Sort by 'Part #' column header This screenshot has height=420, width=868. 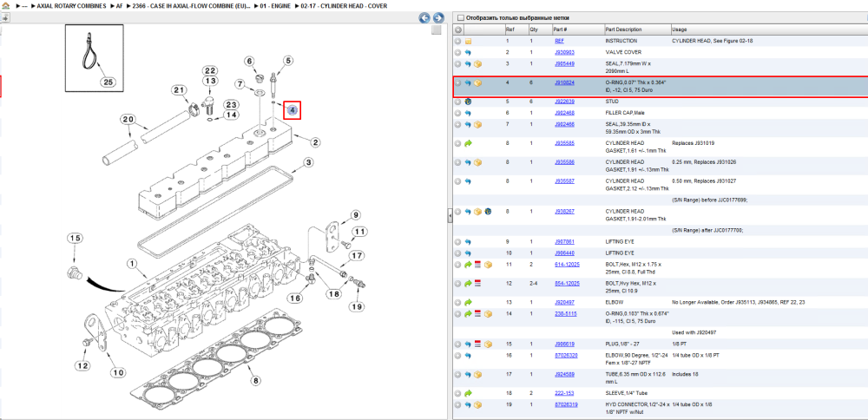pyautogui.click(x=560, y=30)
